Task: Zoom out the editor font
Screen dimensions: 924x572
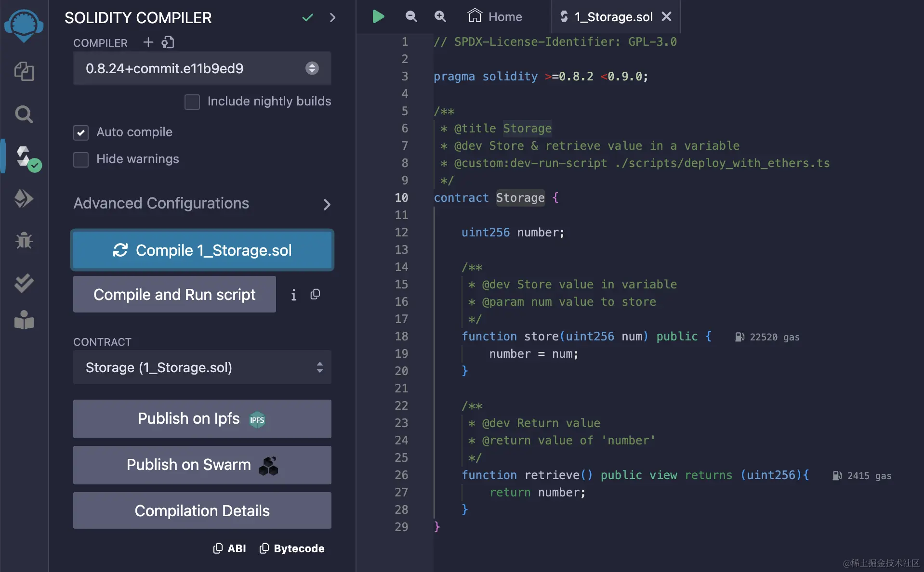Action: (x=411, y=16)
